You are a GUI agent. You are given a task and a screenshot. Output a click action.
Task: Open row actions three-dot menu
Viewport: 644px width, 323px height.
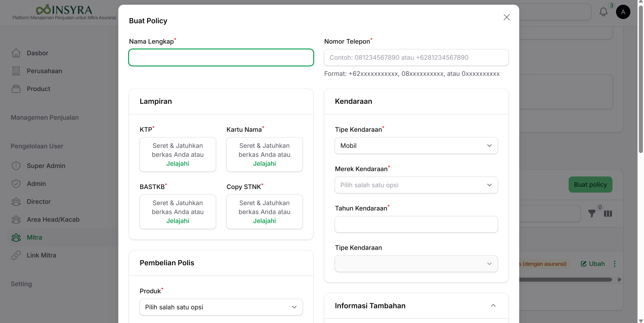614,264
